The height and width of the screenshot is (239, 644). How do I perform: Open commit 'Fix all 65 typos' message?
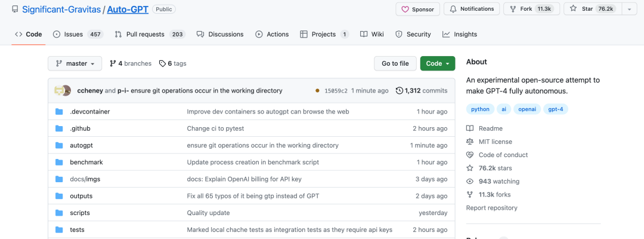pyautogui.click(x=253, y=196)
